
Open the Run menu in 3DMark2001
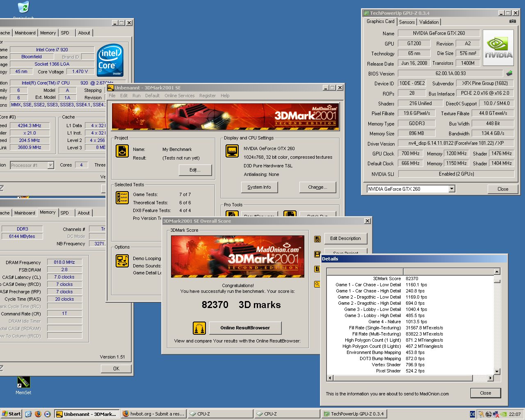[136, 96]
